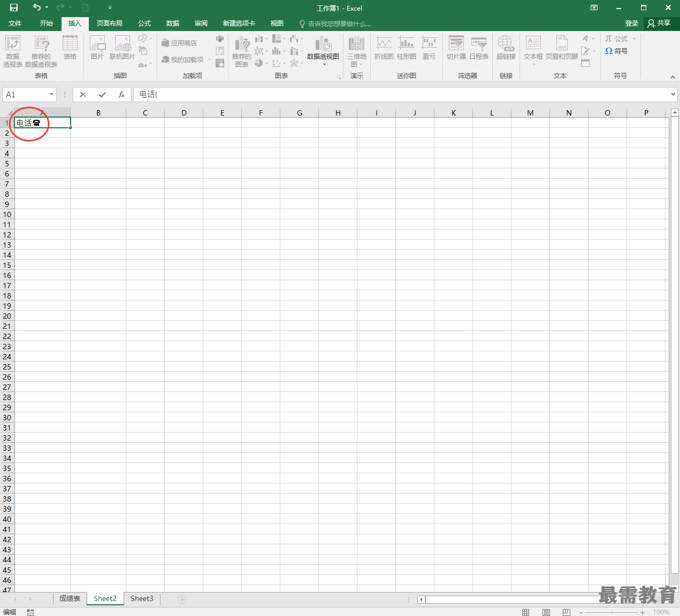Insert a Table (表格) icon
The width and height of the screenshot is (680, 616).
point(70,48)
